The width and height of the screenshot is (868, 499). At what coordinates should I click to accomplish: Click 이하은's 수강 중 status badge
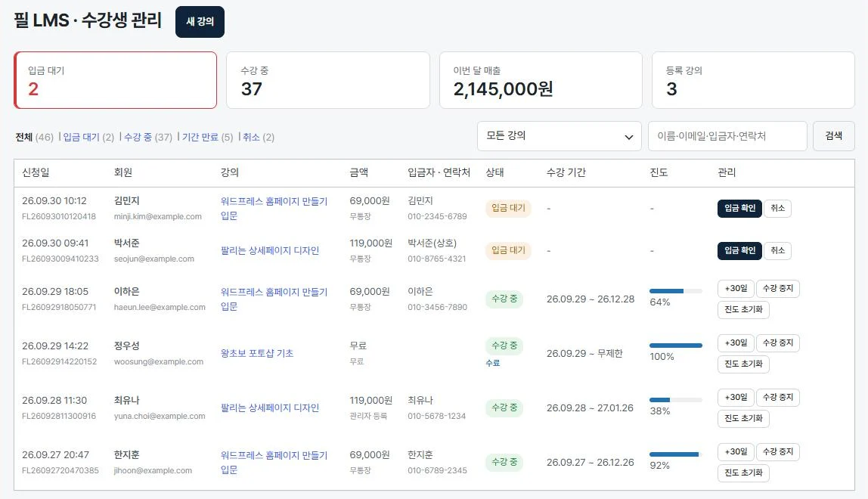(x=504, y=299)
